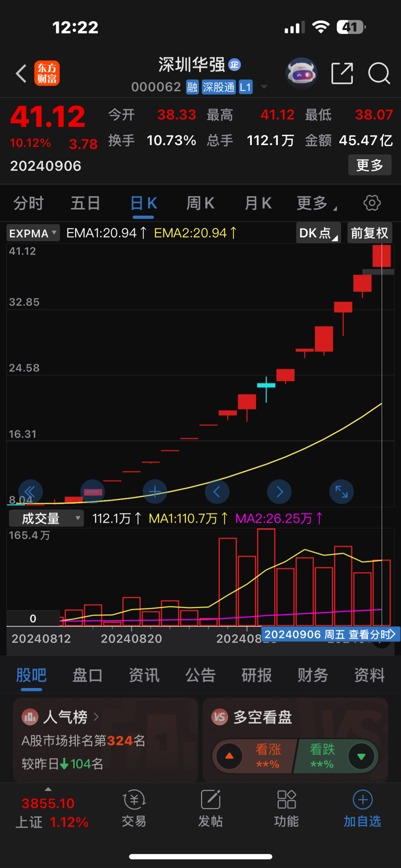Toggle the DK点 indicator
Screen dimensions: 401x868
(318, 233)
